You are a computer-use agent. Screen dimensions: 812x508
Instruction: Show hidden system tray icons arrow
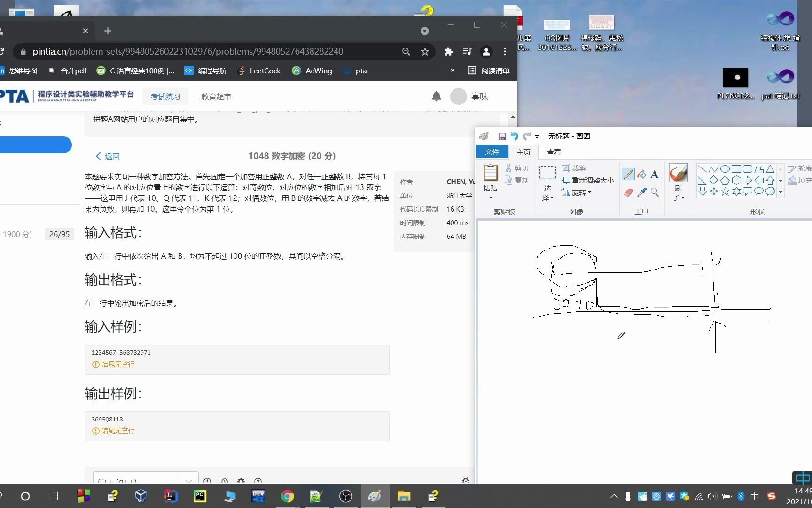[614, 496]
